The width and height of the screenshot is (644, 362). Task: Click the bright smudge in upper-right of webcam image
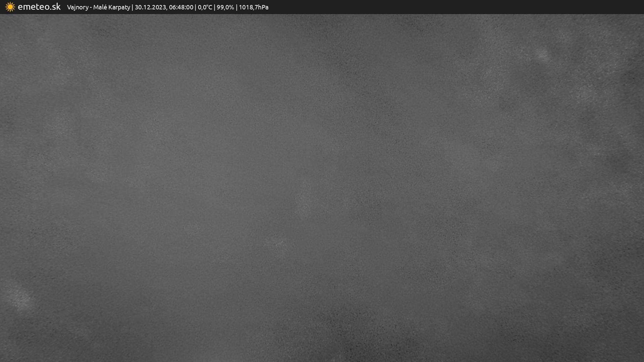tap(542, 55)
